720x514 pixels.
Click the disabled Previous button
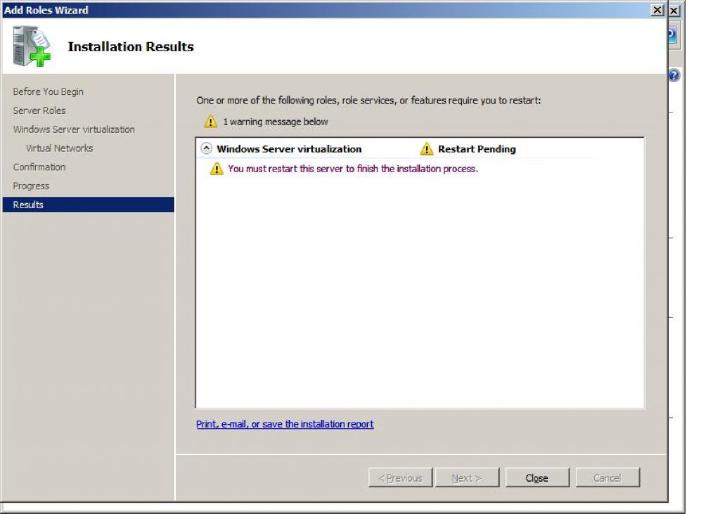coord(400,478)
